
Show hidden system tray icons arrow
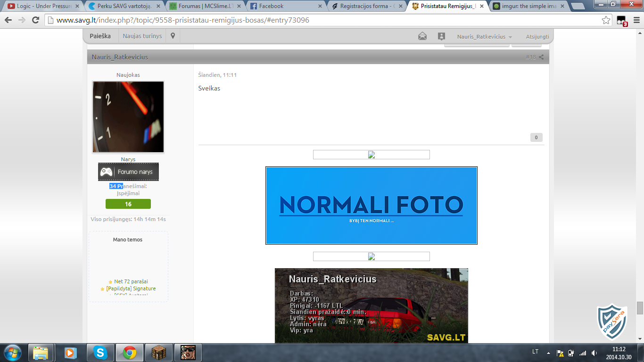pyautogui.click(x=548, y=353)
